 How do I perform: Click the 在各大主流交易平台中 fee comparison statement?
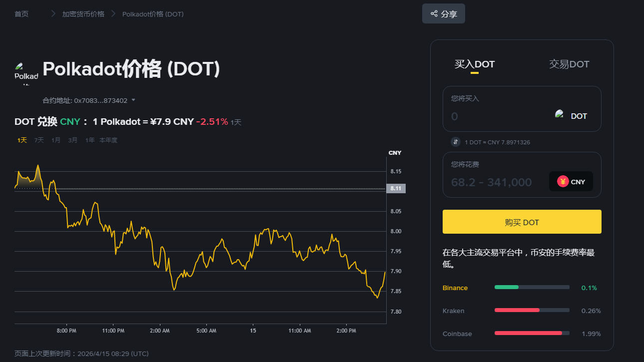point(519,258)
